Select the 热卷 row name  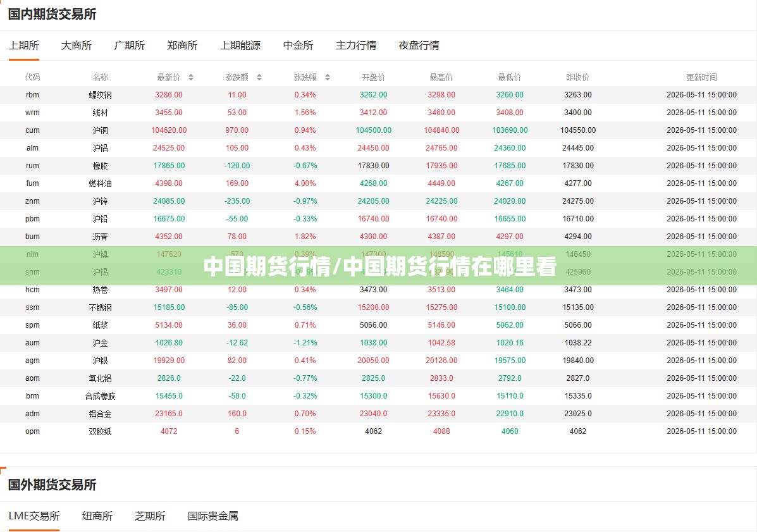[101, 290]
